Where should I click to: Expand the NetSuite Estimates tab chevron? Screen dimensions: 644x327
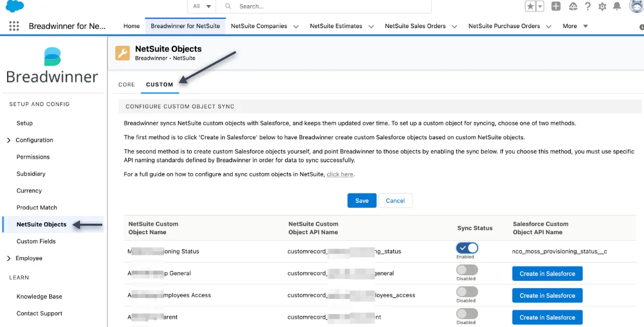(x=371, y=26)
